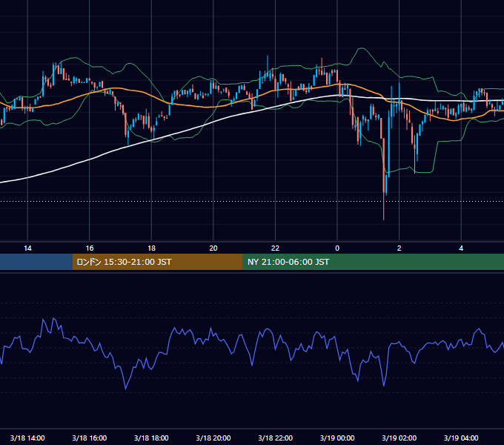Click the 3/18 14:00 date label
504x445 pixels.
click(x=27, y=438)
